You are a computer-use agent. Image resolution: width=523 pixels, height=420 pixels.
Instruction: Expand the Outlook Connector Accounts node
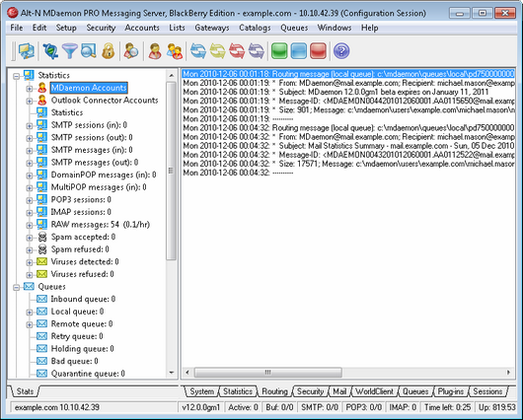[30, 101]
